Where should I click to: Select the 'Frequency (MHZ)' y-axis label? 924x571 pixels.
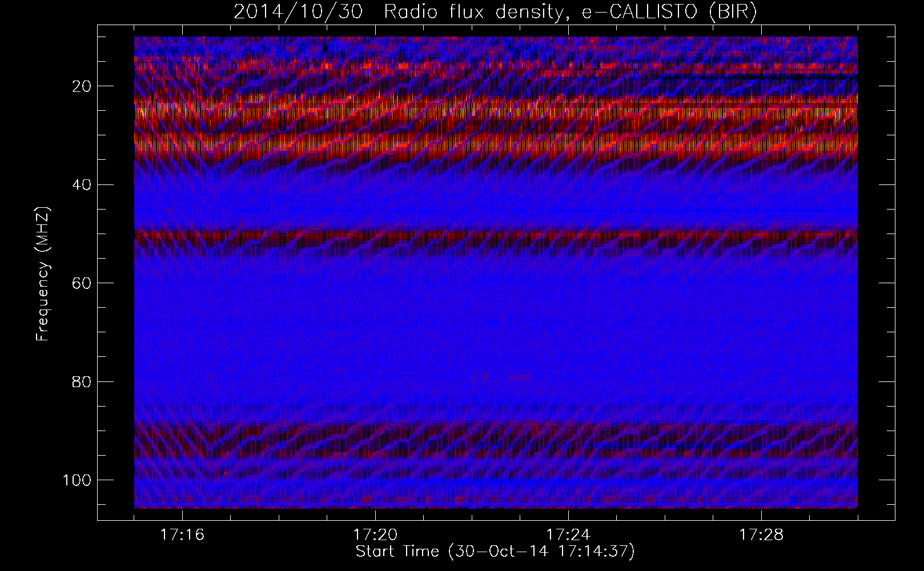pos(43,274)
